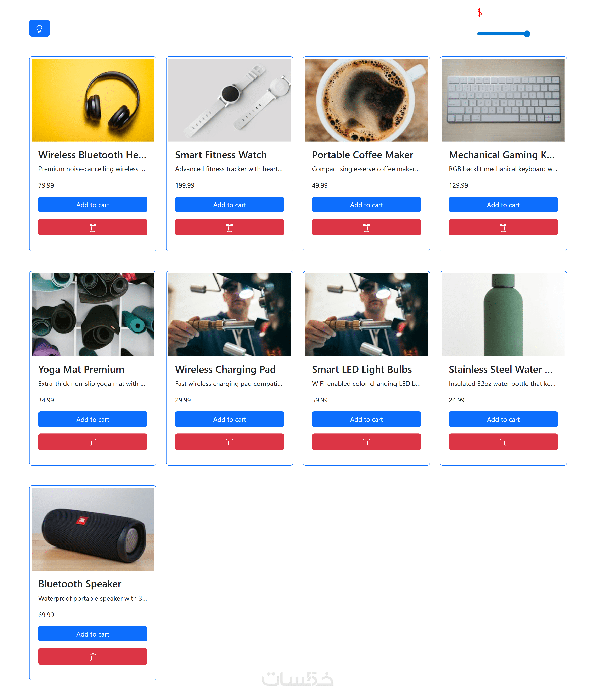The height and width of the screenshot is (700, 596).
Task: Add Wireless Bluetooth Headphones to cart
Action: point(92,205)
